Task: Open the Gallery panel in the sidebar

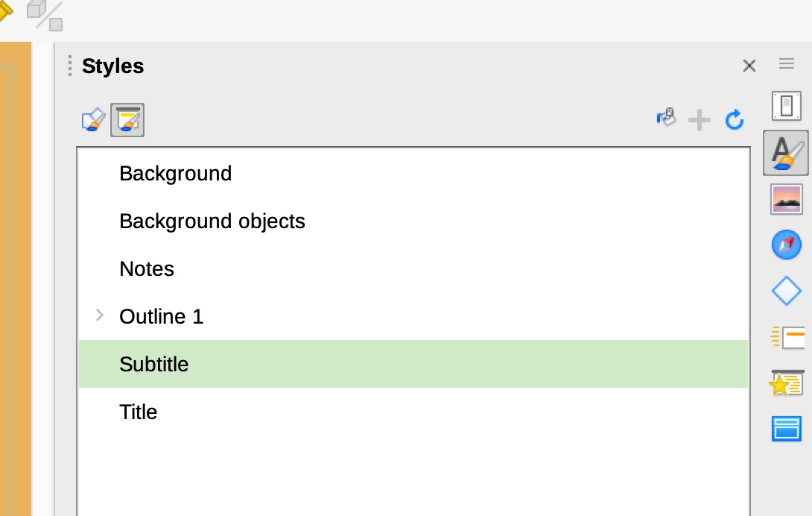Action: pyautogui.click(x=786, y=198)
